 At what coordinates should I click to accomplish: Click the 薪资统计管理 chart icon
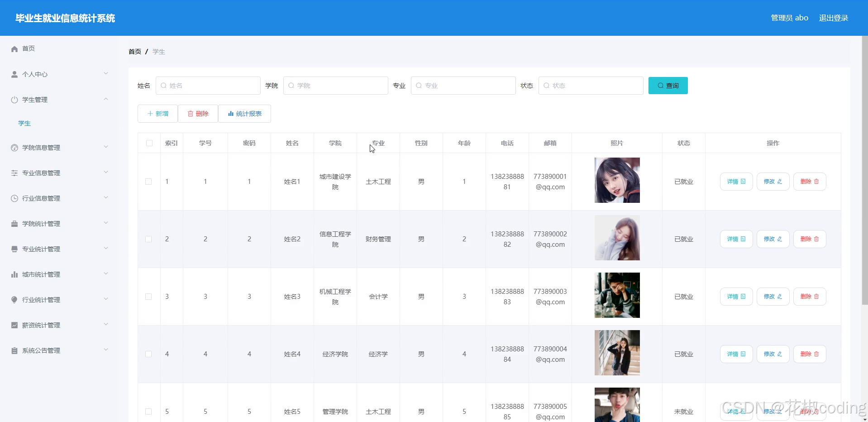[x=14, y=325]
